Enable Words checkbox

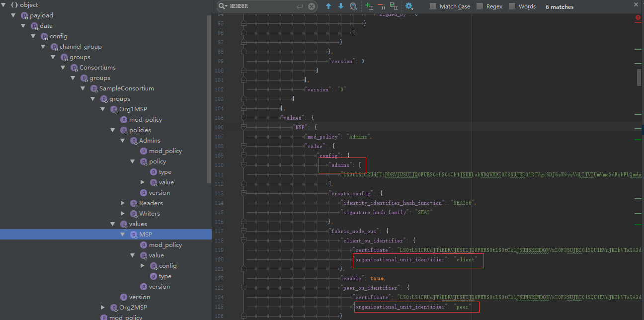[512, 6]
